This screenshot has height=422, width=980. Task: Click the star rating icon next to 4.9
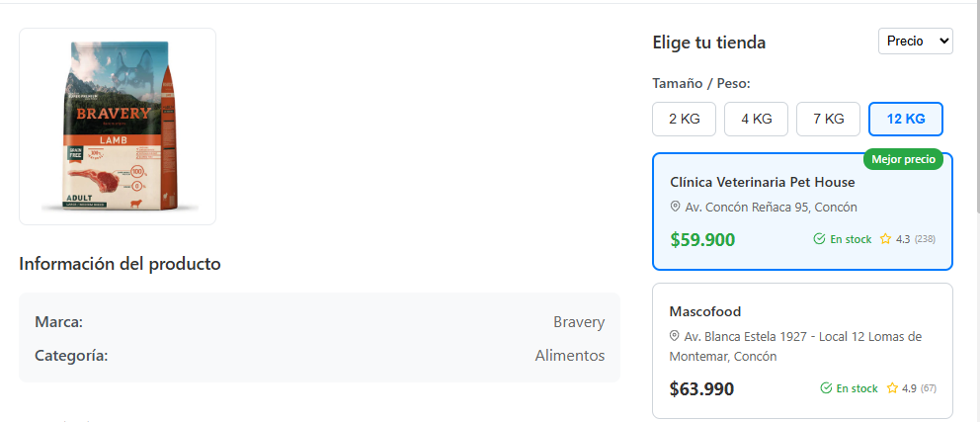point(892,388)
